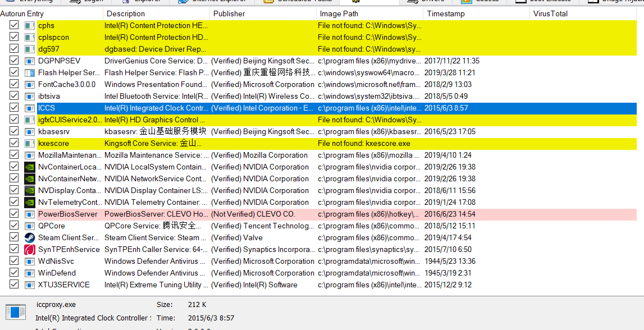Click the '212 K' size value in details pane
This screenshot has width=644, height=330.
197,305
